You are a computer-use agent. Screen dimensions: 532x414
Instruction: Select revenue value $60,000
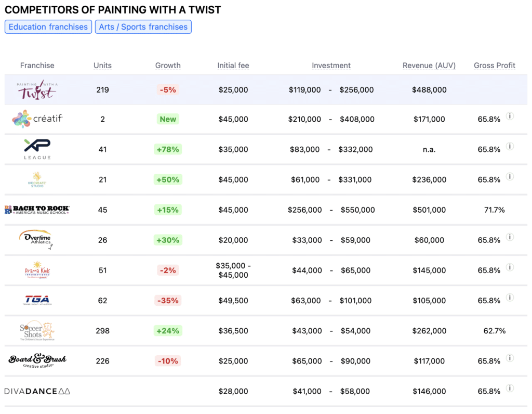point(429,240)
